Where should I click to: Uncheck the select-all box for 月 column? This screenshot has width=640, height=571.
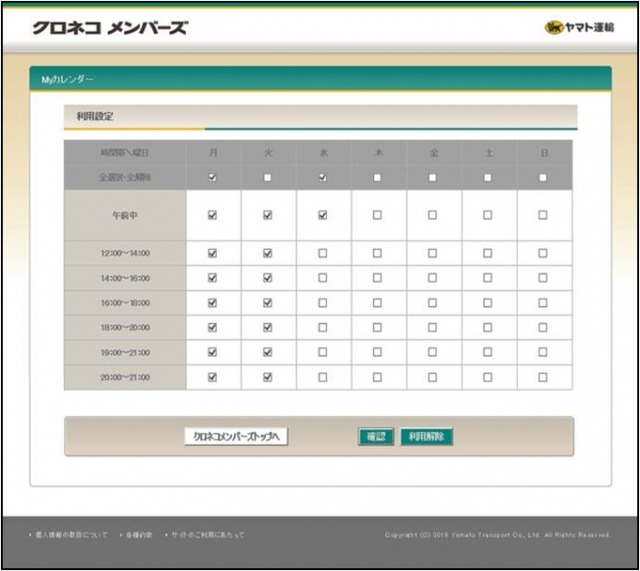tap(212, 178)
